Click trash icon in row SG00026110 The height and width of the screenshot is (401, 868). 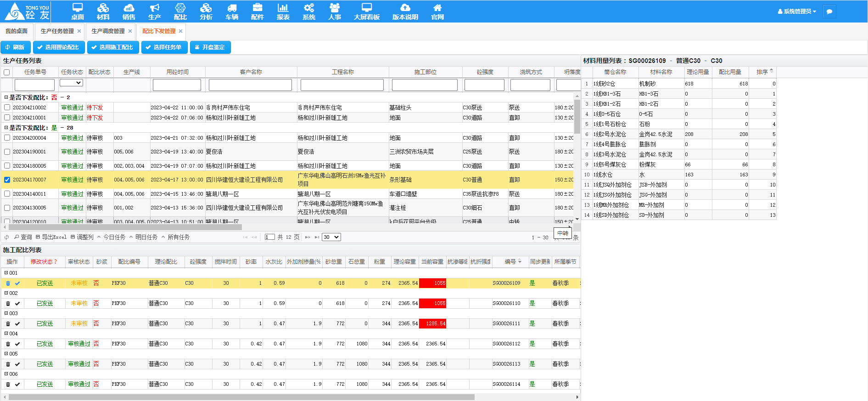(x=8, y=304)
